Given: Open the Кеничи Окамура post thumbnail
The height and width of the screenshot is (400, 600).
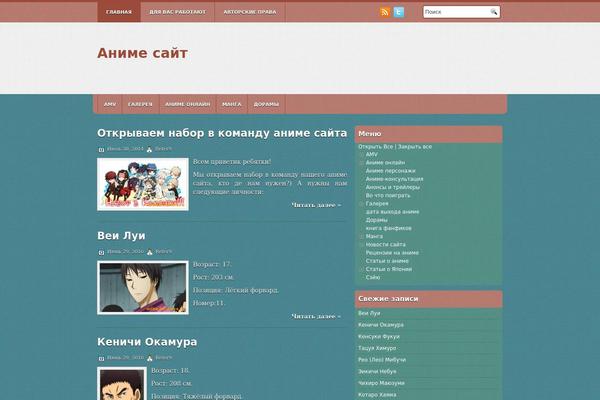Looking at the screenshot, I should pyautogui.click(x=122, y=384).
